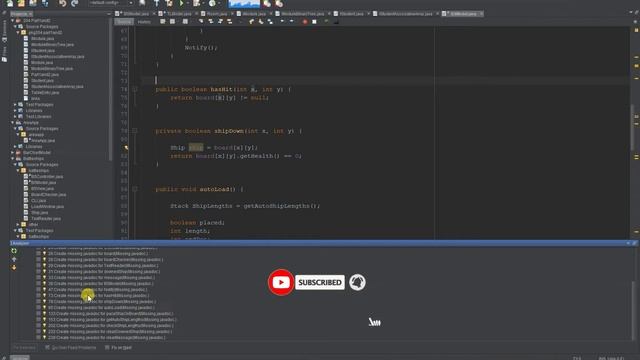Click the Redo arrow in the toolbar

(x=75, y=3)
